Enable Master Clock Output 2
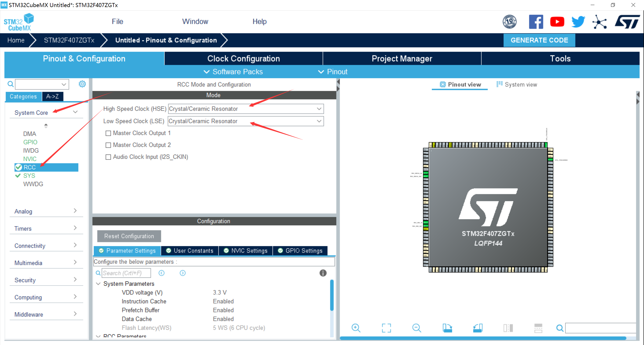 click(108, 145)
